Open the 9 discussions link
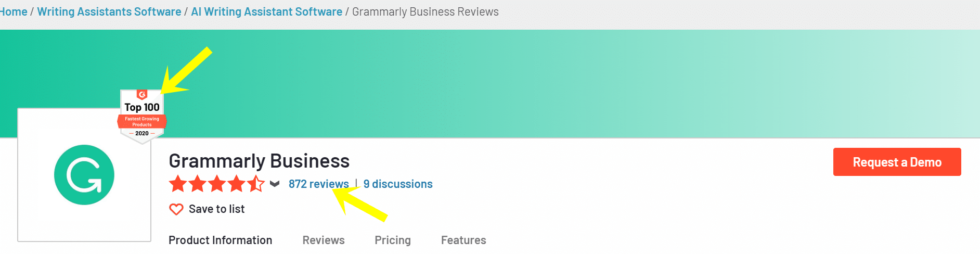Screen dimensions: 980x254 click(398, 184)
